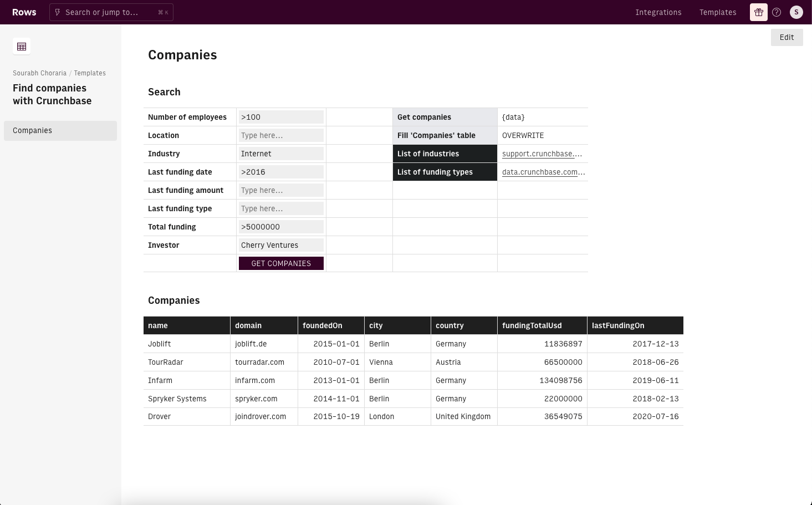Select the Joblift name cell
Viewport: 812px width, 505px height.
(x=187, y=344)
